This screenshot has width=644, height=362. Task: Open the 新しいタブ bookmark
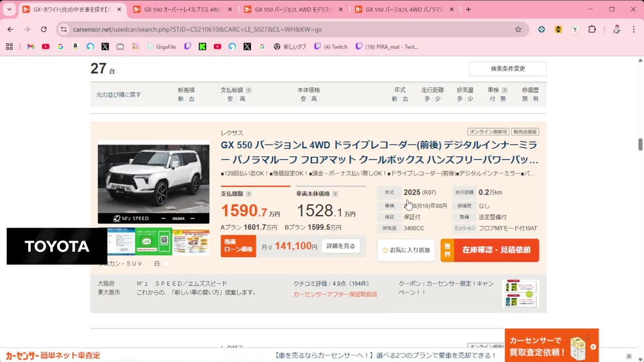tap(290, 47)
